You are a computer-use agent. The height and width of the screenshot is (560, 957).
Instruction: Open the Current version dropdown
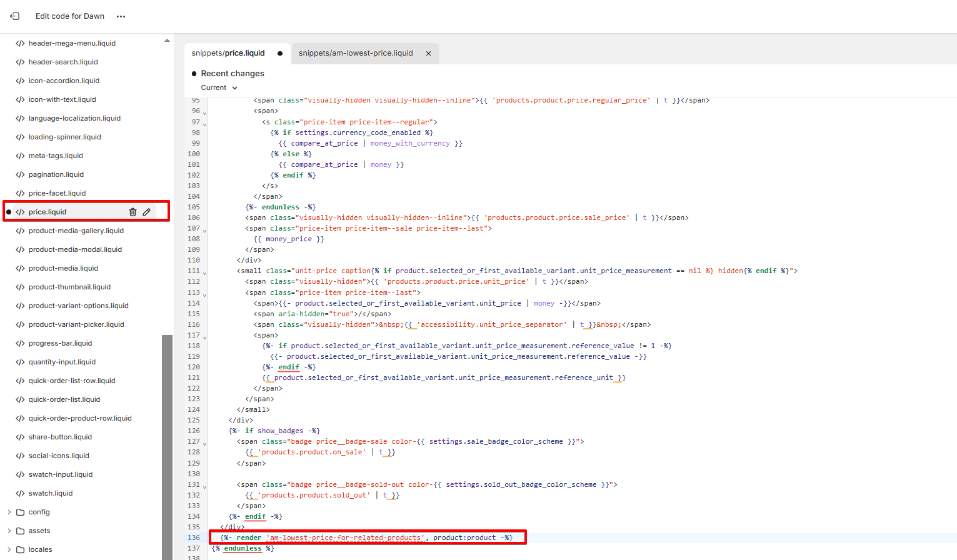tap(219, 87)
